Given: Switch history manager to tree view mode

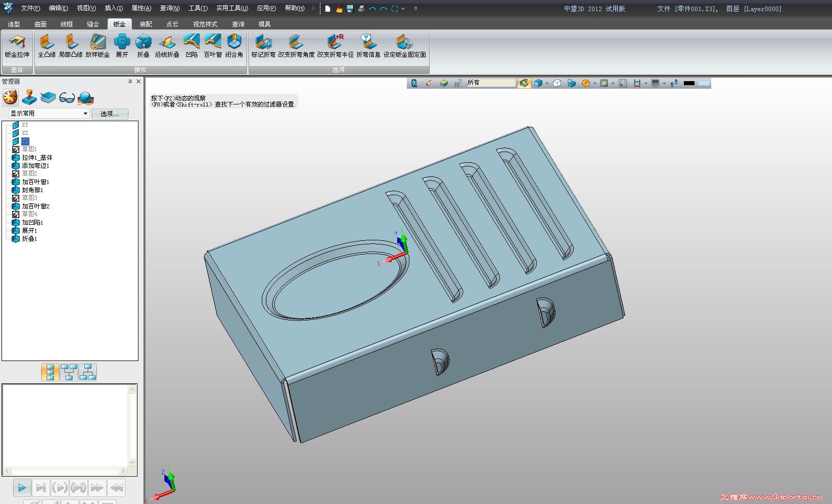Looking at the screenshot, I should tap(69, 372).
